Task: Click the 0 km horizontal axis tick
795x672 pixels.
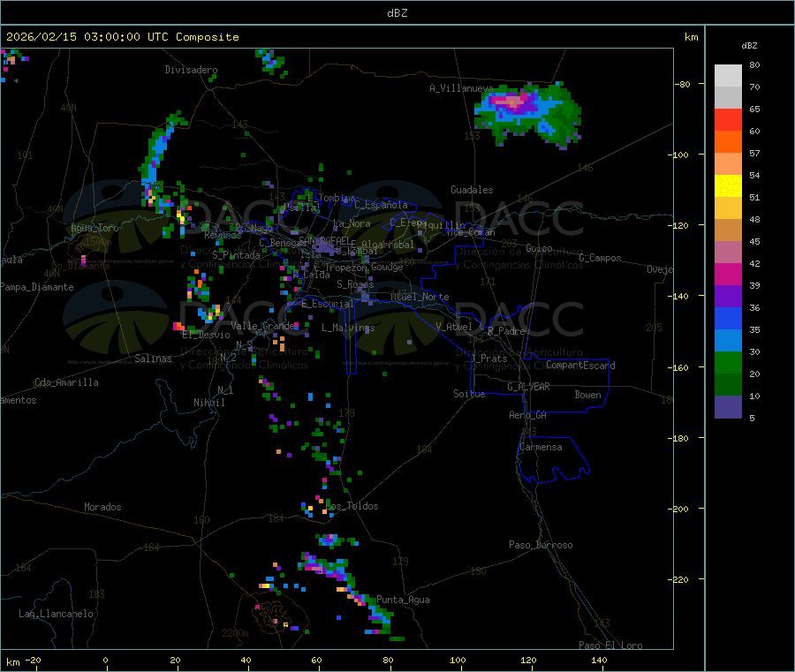Action: (x=105, y=660)
